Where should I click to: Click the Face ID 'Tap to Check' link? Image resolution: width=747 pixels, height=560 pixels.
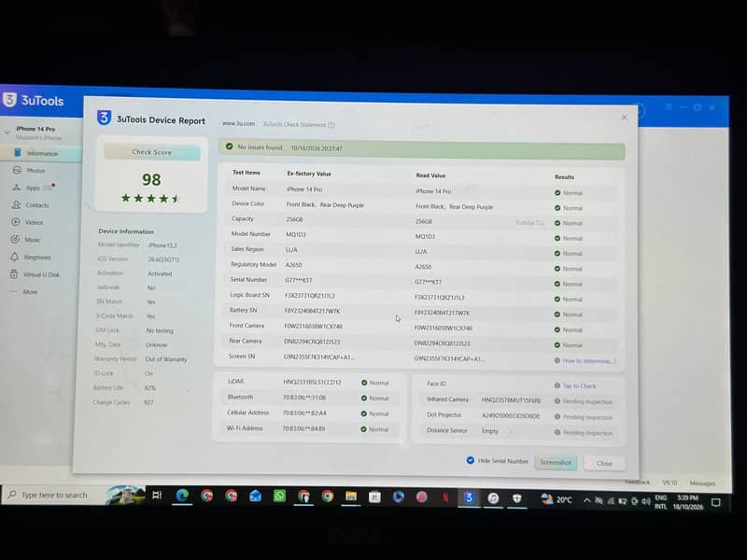[x=579, y=385]
